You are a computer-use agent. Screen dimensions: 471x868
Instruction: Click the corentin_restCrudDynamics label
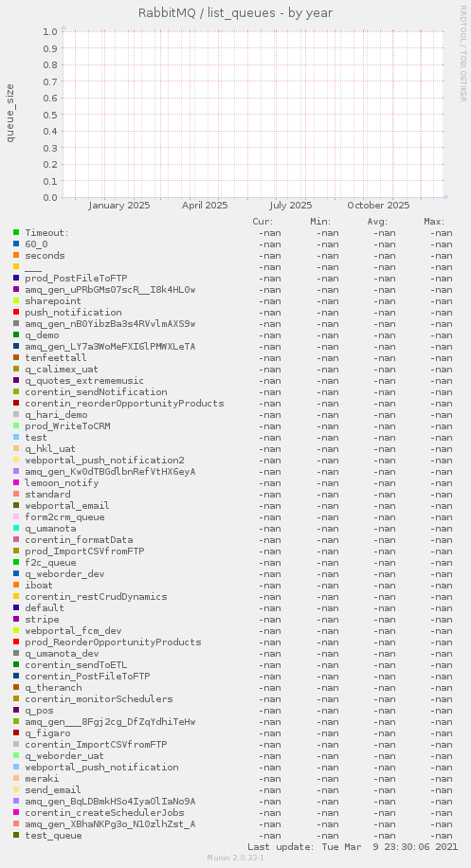pyautogui.click(x=96, y=596)
